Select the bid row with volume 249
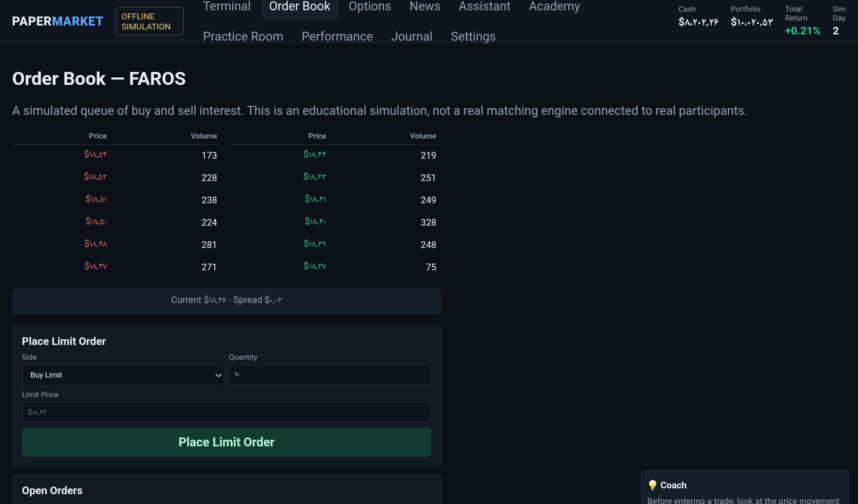 (336, 200)
